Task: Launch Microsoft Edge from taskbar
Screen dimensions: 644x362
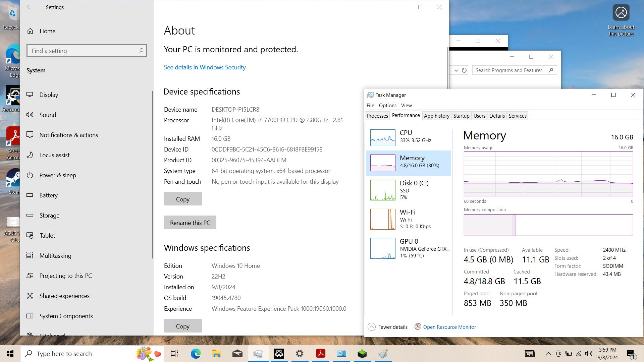Action: [x=196, y=354]
